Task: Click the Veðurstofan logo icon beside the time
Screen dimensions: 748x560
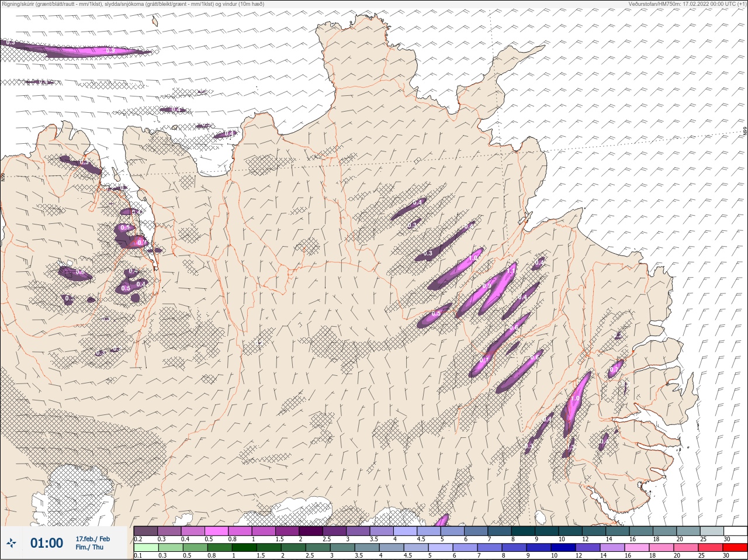Action: click(x=11, y=543)
